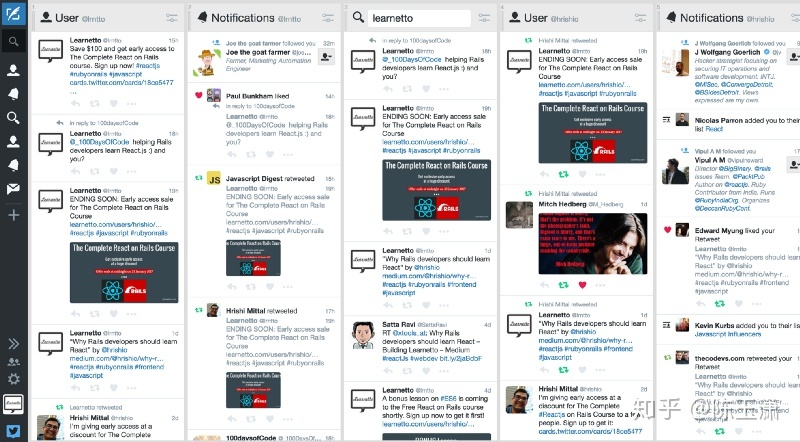Open more actions on search-column 'Why Rails' tweet

pos(444,305)
